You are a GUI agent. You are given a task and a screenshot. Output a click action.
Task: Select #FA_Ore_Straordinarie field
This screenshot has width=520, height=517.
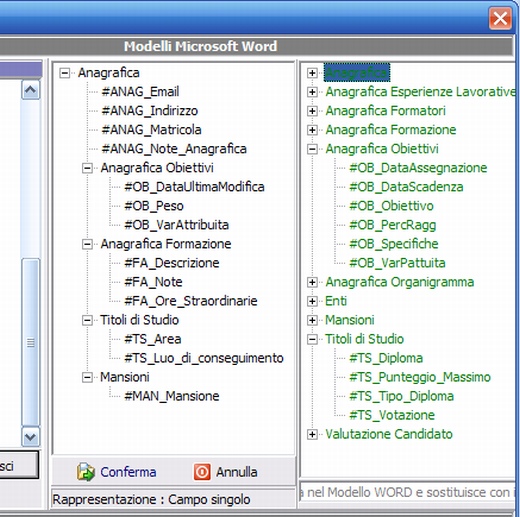pyautogui.click(x=191, y=301)
